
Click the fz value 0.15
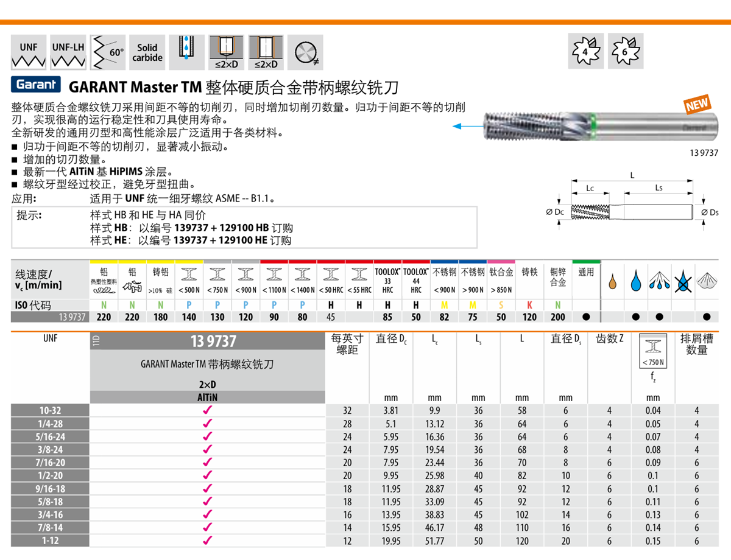click(x=652, y=541)
